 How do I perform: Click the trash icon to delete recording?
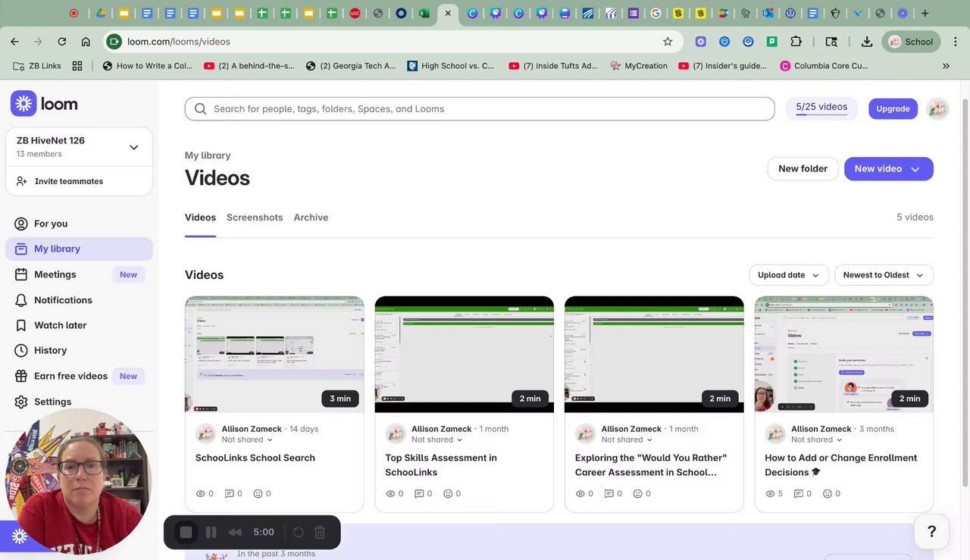pos(320,532)
